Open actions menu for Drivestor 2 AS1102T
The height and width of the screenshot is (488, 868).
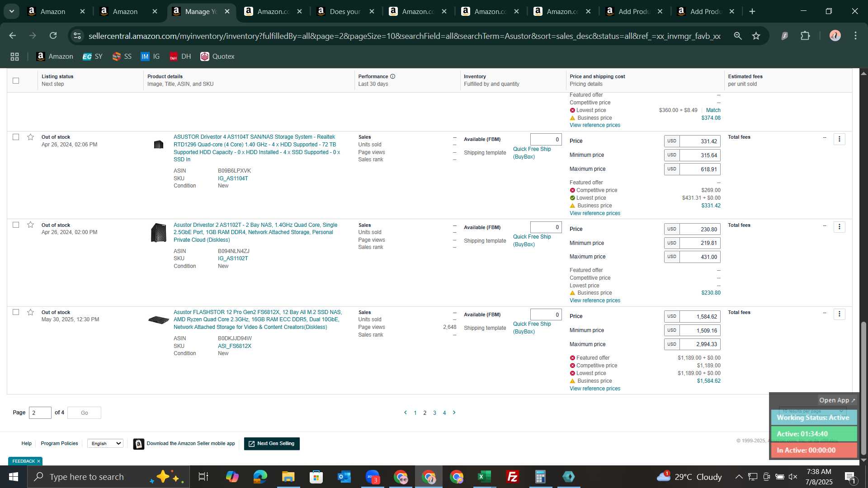pos(840,227)
